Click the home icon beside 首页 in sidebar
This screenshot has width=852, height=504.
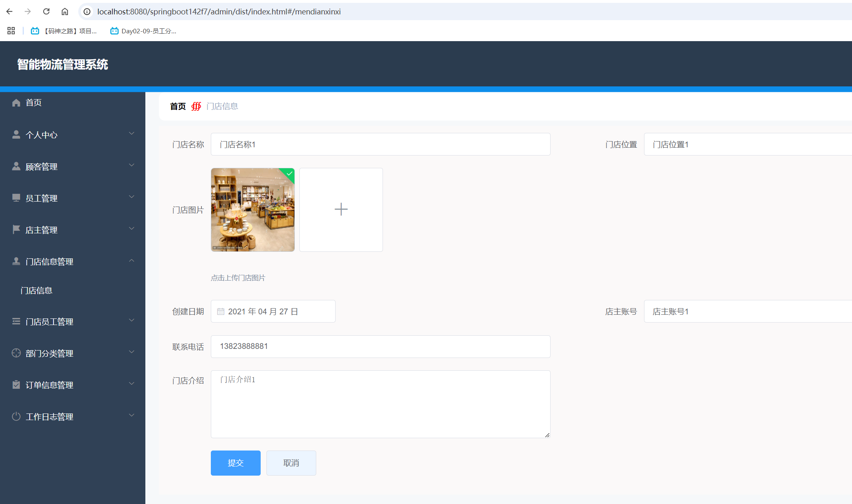click(x=16, y=103)
